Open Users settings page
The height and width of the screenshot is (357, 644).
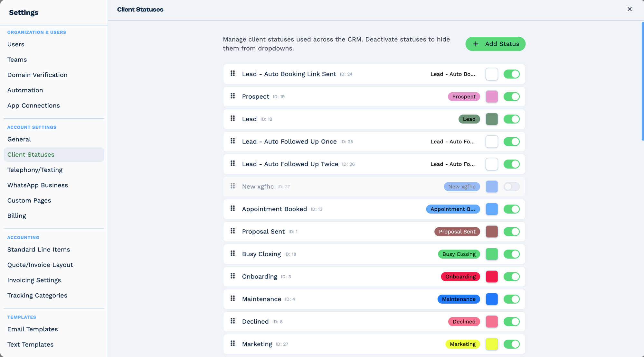coord(54,44)
